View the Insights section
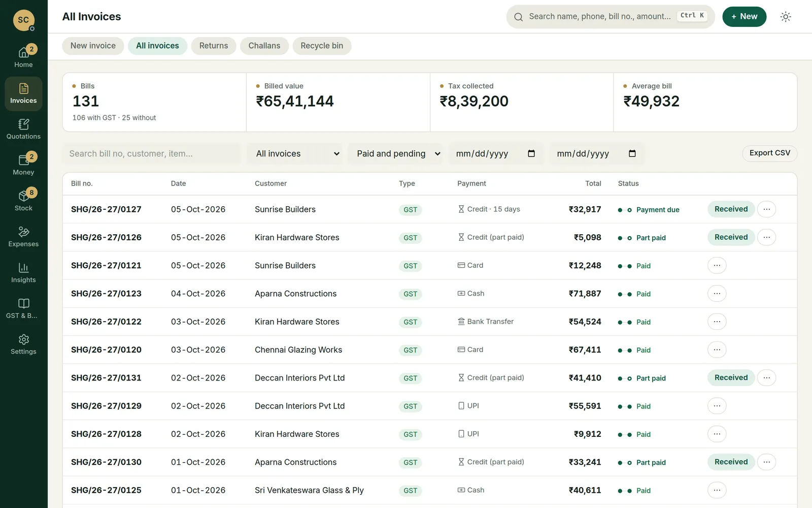Image resolution: width=812 pixels, height=508 pixels. point(23,273)
